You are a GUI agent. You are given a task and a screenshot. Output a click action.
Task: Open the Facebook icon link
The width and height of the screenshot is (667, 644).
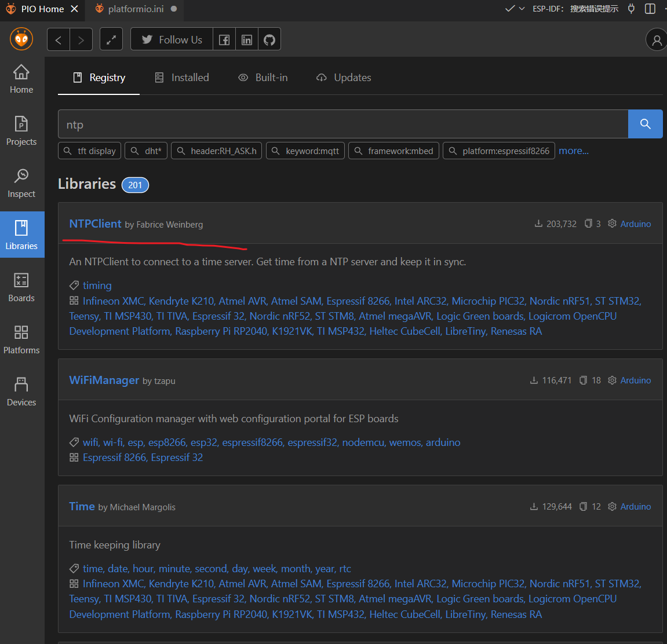click(224, 40)
